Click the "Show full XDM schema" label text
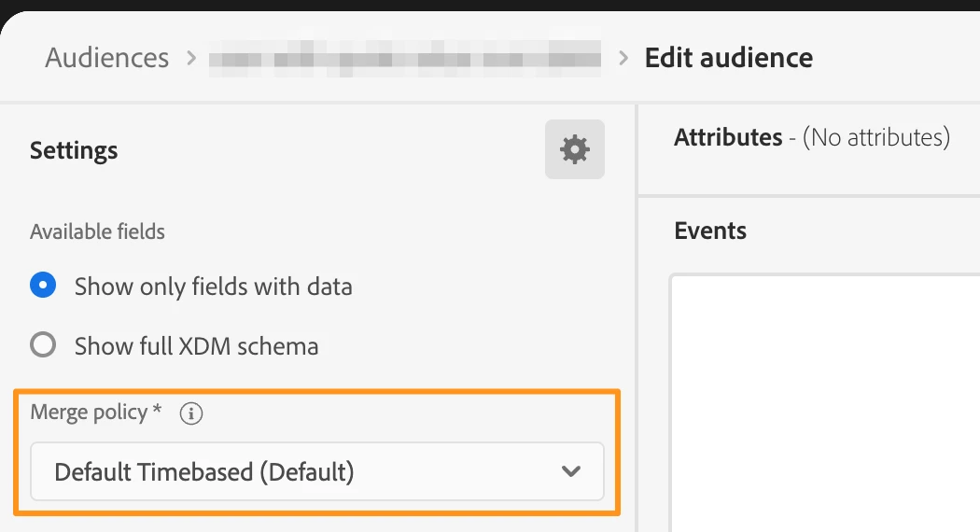 [196, 346]
